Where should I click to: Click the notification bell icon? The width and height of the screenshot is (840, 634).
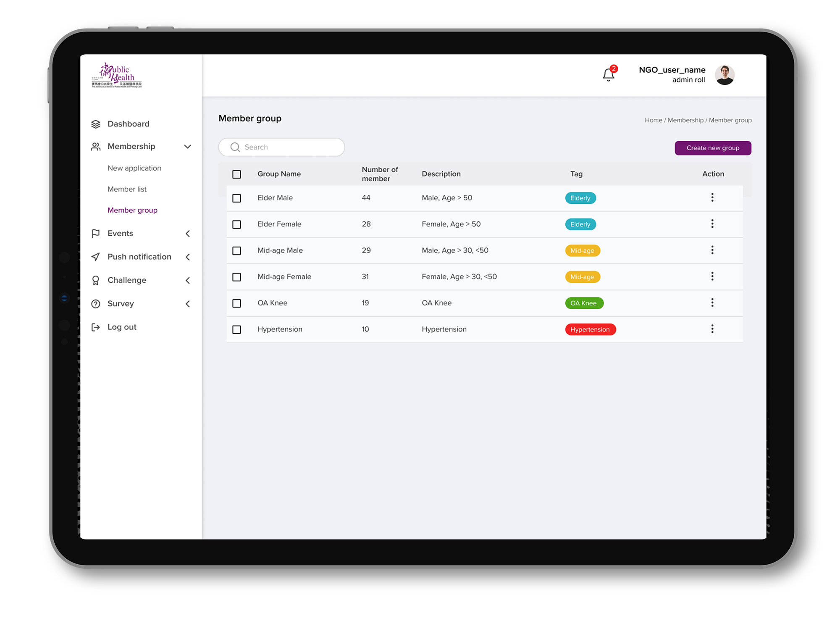(608, 75)
